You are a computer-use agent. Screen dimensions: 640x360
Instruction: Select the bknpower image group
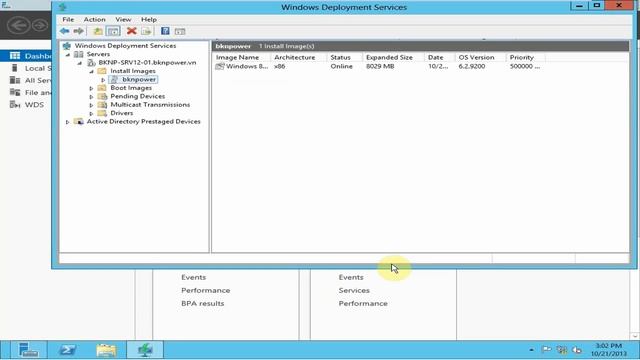pos(139,79)
